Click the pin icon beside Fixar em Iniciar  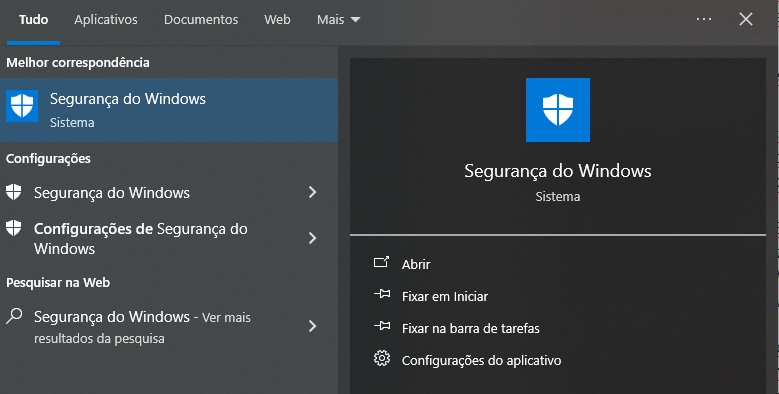(x=382, y=294)
